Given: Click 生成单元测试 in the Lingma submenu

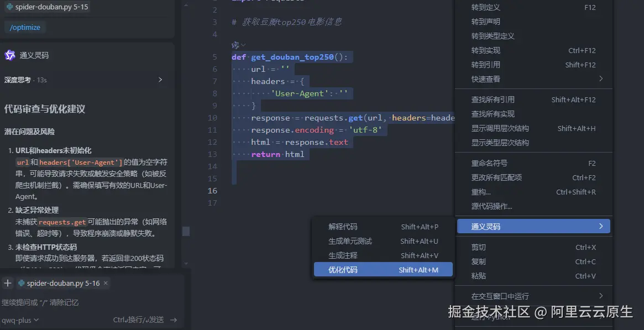Looking at the screenshot, I should (383, 241).
